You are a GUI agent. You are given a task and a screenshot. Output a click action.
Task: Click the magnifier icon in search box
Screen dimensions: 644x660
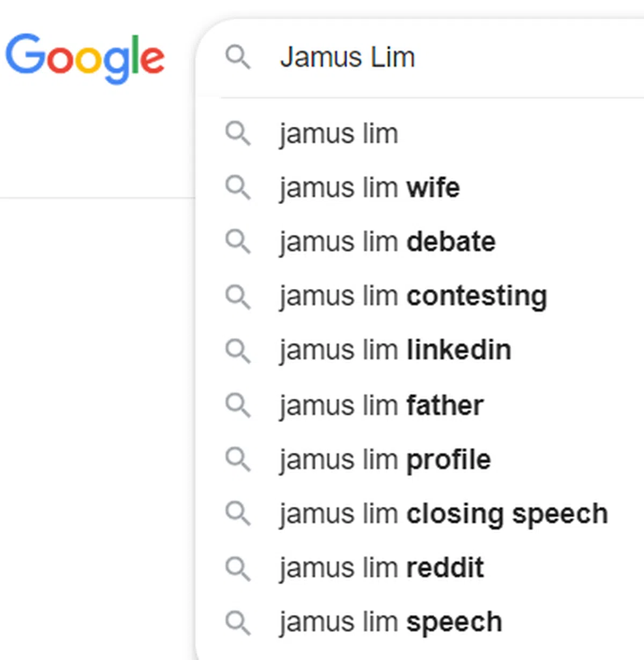pos(237,57)
